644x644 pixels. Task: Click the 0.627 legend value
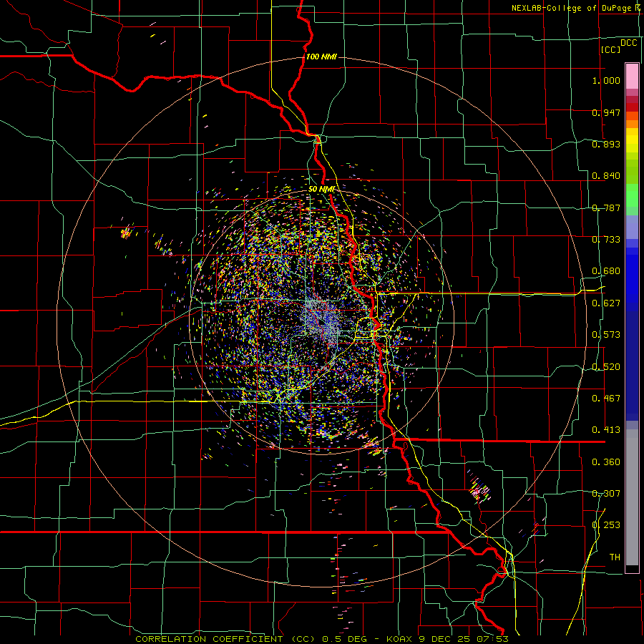tap(606, 303)
